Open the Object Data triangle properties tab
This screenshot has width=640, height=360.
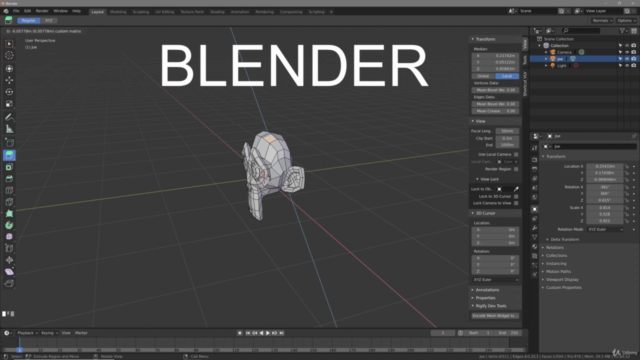pos(534,237)
